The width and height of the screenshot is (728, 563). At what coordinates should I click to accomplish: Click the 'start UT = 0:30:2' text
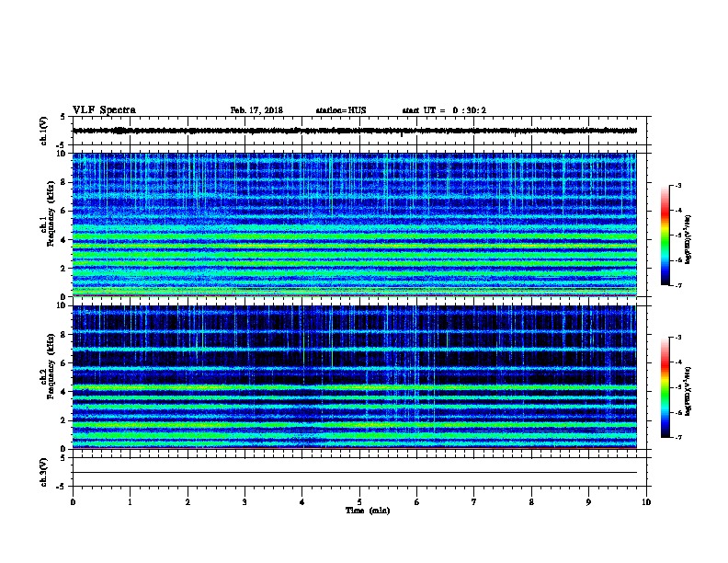click(444, 110)
